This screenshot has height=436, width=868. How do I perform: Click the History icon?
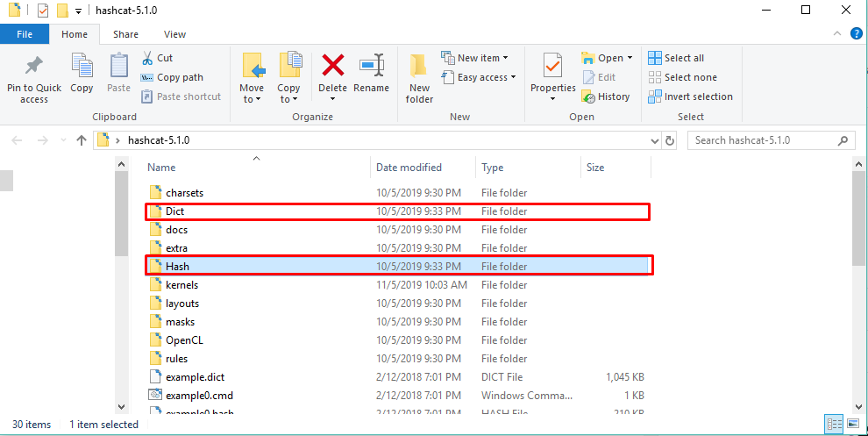[605, 96]
